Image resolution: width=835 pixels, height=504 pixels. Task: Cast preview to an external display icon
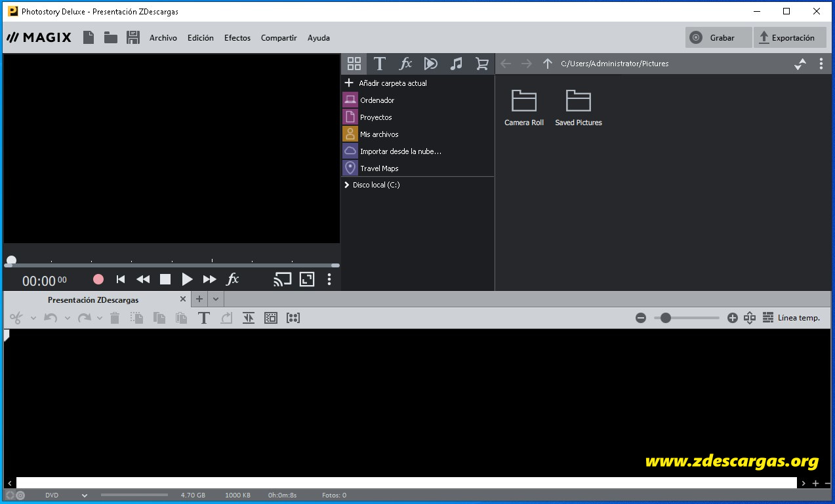[x=283, y=279]
